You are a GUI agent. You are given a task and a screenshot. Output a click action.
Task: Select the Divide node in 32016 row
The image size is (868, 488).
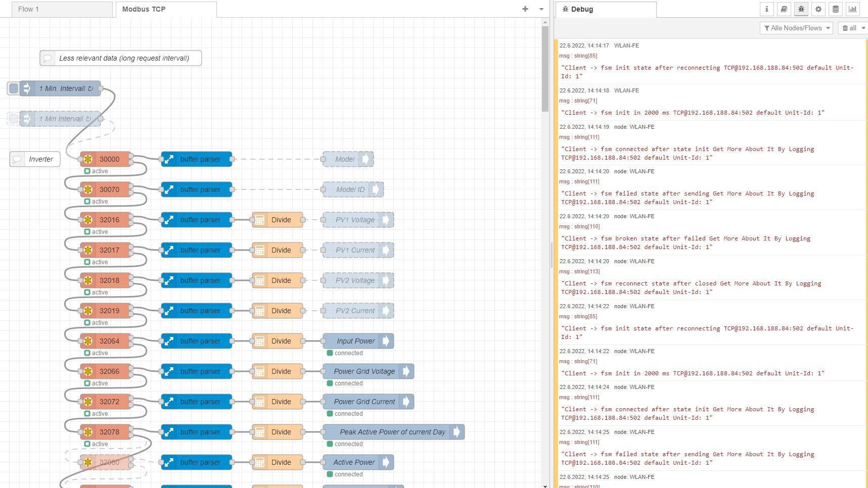(278, 220)
